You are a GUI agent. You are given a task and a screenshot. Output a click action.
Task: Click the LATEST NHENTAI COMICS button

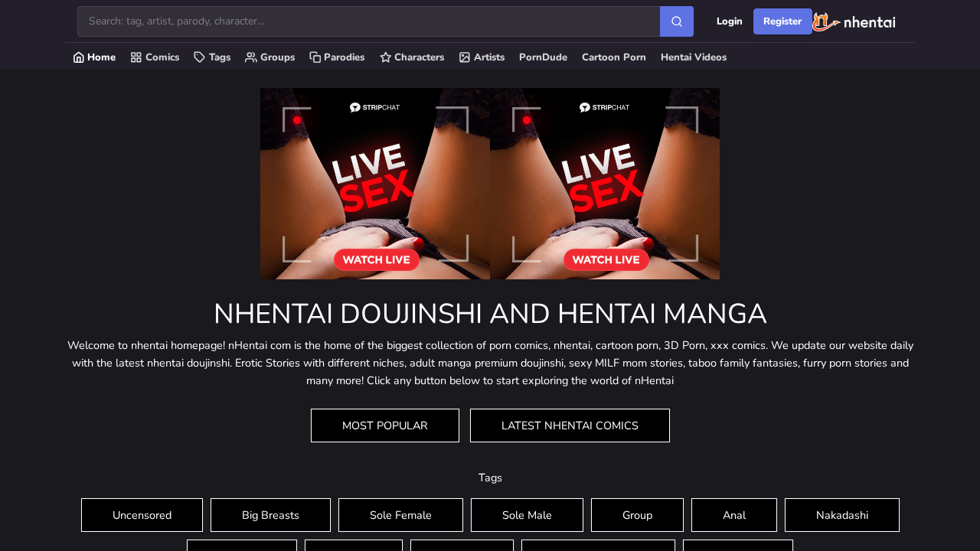point(570,425)
